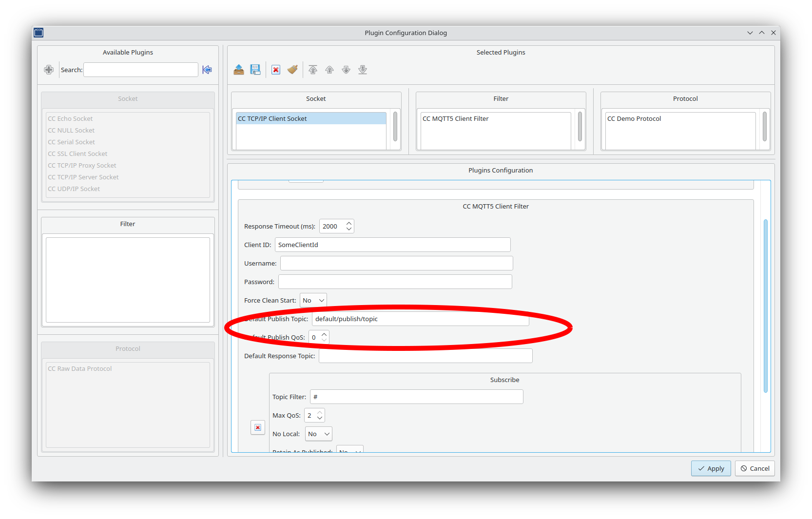Clear all selected plugins with the broom icon
Image resolution: width=812 pixels, height=519 pixels.
pyautogui.click(x=292, y=70)
